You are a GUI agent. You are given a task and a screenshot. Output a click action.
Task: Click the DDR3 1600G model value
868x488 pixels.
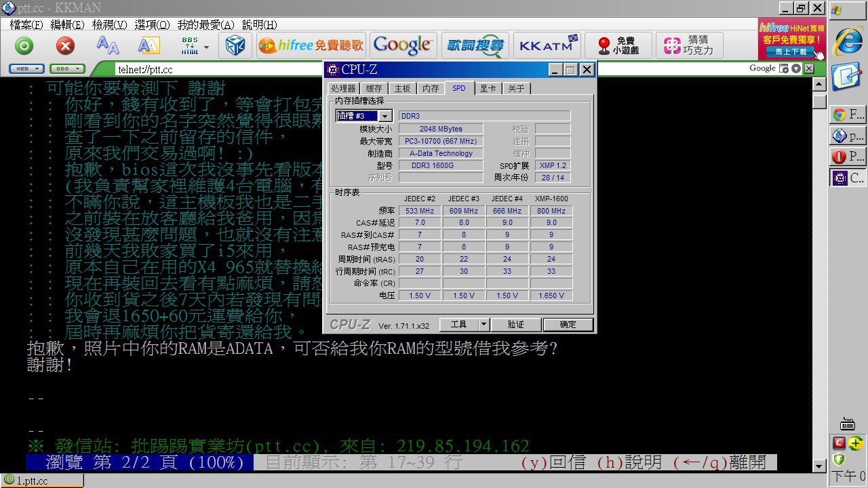point(441,165)
